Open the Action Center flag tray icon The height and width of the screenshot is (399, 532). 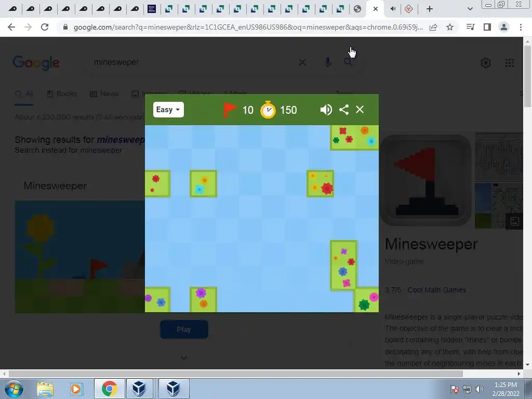coord(455,389)
